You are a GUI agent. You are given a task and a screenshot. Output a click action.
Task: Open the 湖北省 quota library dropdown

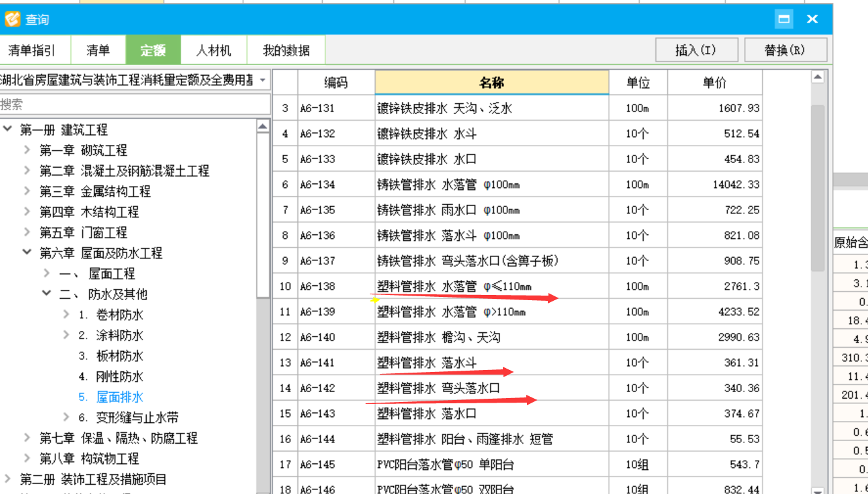[x=262, y=80]
